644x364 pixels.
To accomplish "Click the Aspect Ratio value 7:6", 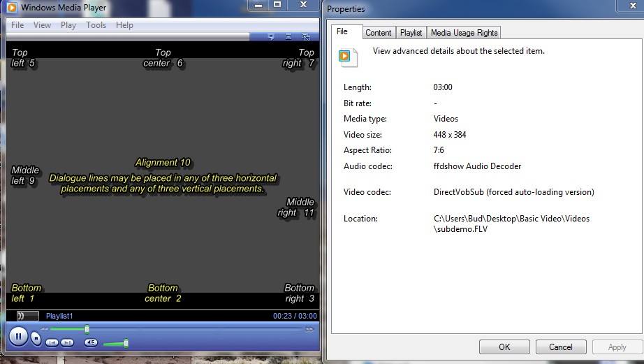I will 439,150.
